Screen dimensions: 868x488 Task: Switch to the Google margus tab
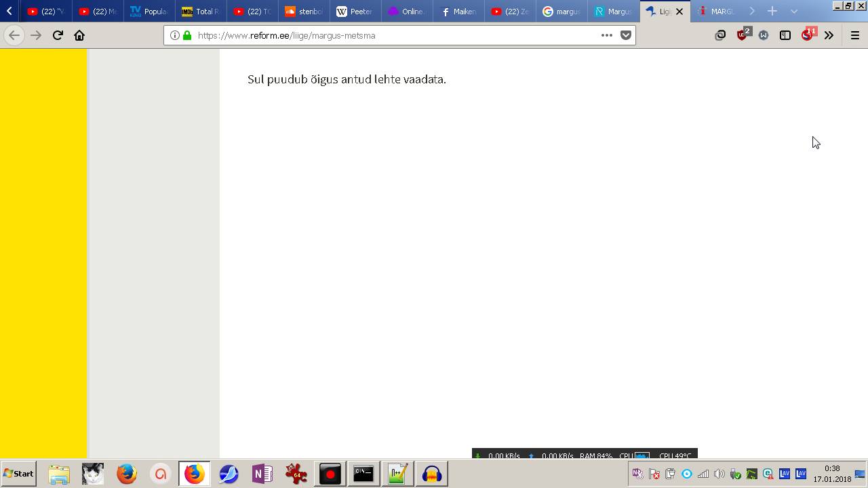coord(561,12)
